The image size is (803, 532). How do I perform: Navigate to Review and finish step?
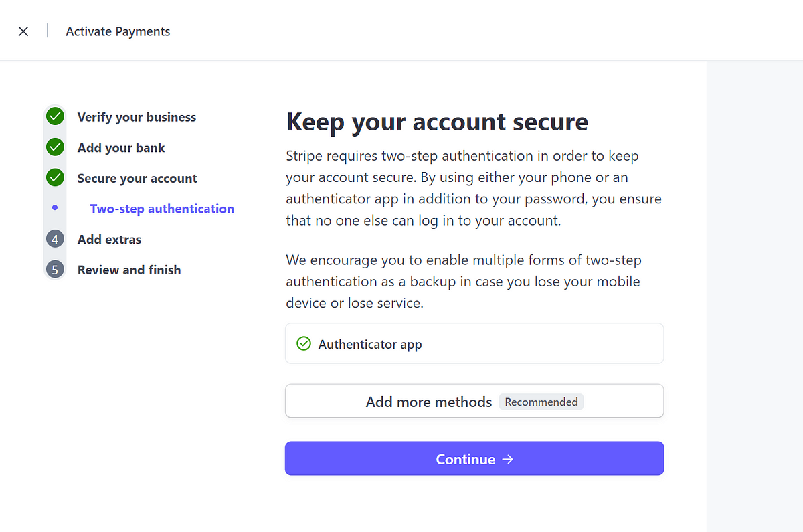[129, 270]
